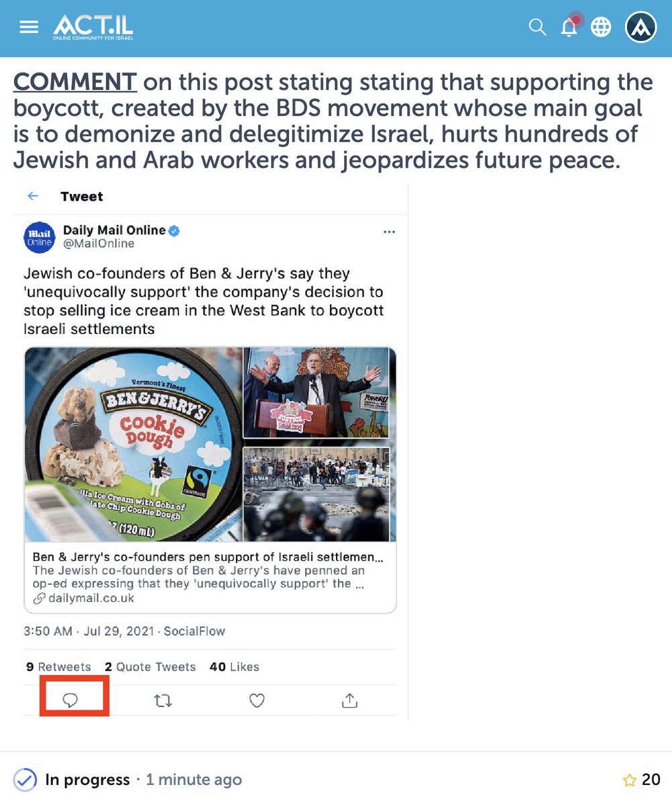Open the dailymail.co.uk link
The image size is (672, 805).
pyautogui.click(x=84, y=598)
